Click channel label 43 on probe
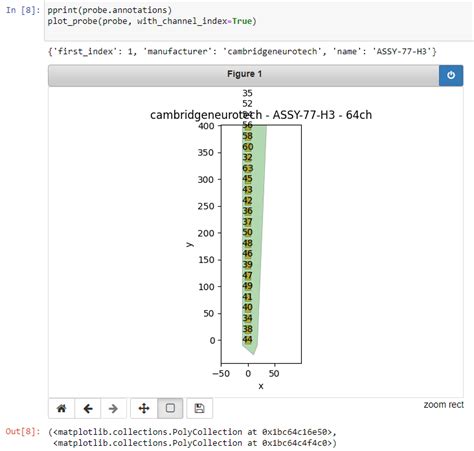The width and height of the screenshot is (474, 451). pyautogui.click(x=247, y=190)
